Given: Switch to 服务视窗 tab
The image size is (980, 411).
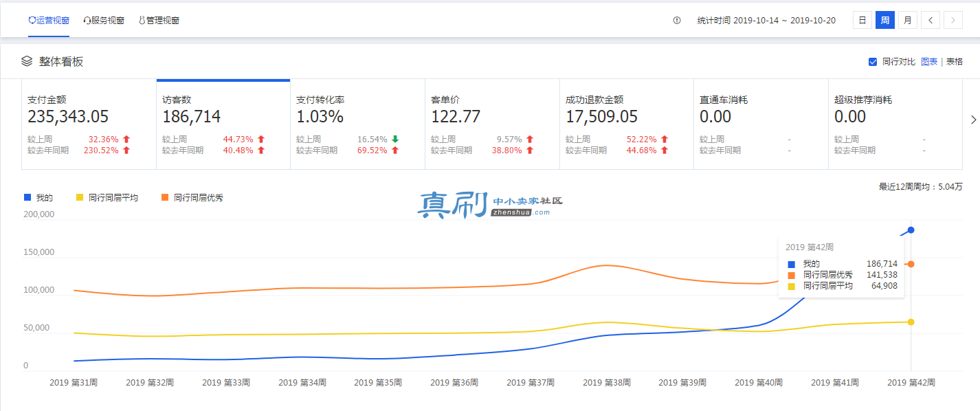Looking at the screenshot, I should click(x=104, y=21).
